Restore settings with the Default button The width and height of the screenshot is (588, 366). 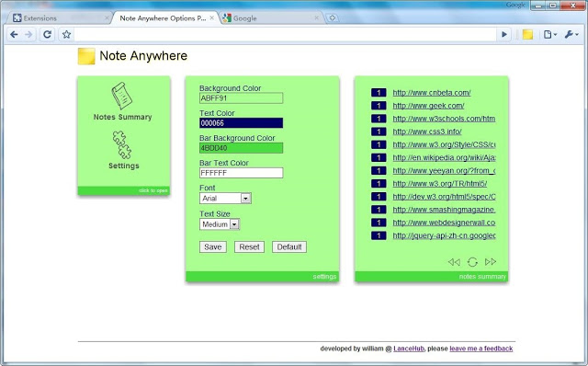click(289, 247)
